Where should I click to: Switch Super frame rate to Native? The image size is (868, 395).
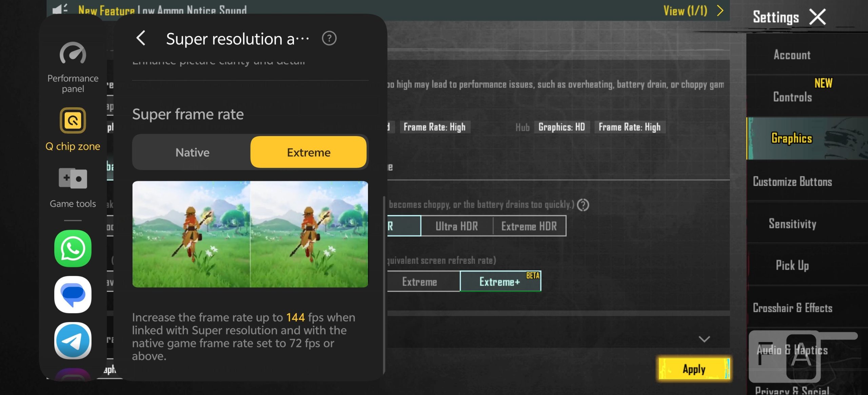click(x=192, y=152)
